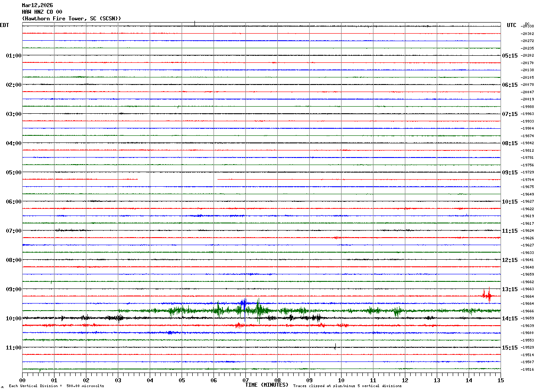Viewport: 536px width, 392px height.
Task: Click the '04:00' EDT hour label
Action: [14, 143]
